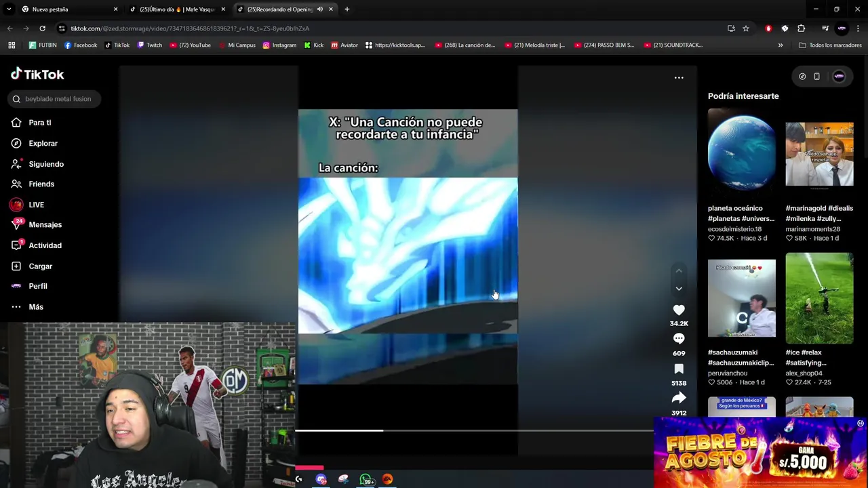Open the Facebook bookmark
Screen dimensions: 868x488
coord(80,45)
